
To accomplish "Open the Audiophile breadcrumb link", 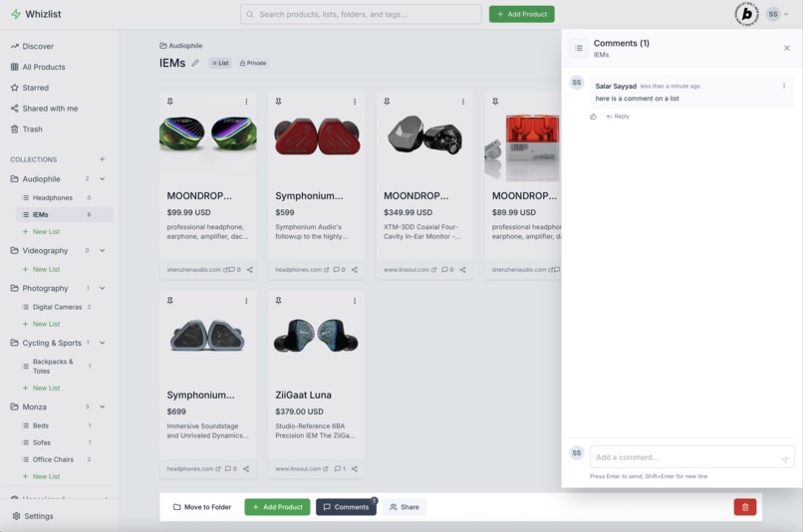I will [180, 46].
